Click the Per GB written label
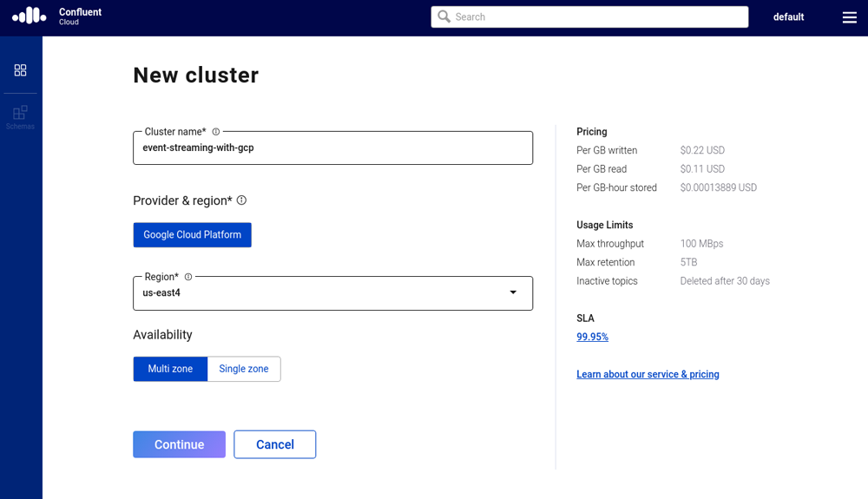Image resolution: width=868 pixels, height=499 pixels. tap(607, 150)
